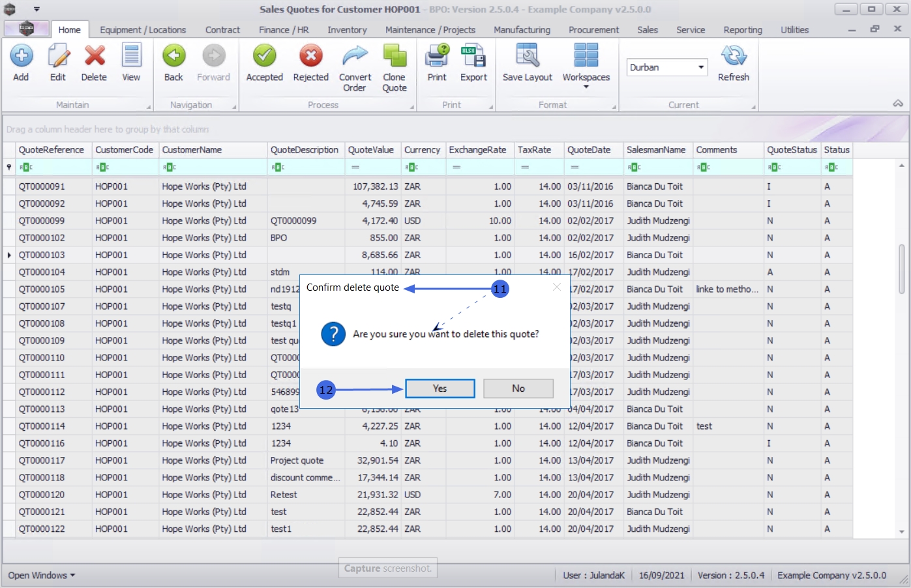The image size is (911, 588).
Task: Open the Contract tab
Action: pyautogui.click(x=222, y=30)
